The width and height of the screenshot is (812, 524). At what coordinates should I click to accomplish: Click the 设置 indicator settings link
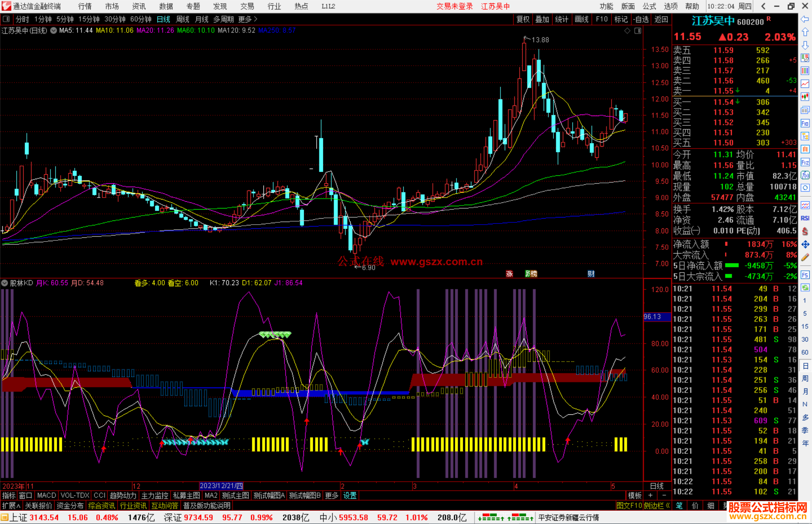click(350, 495)
